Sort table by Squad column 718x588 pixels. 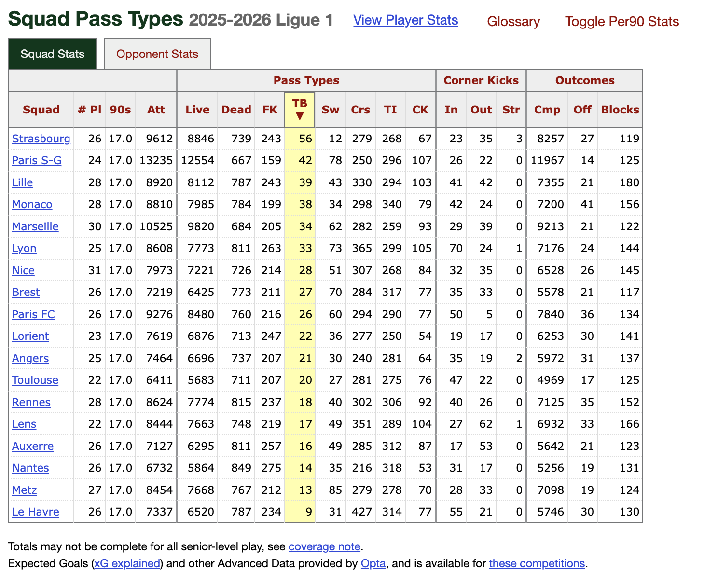click(41, 110)
